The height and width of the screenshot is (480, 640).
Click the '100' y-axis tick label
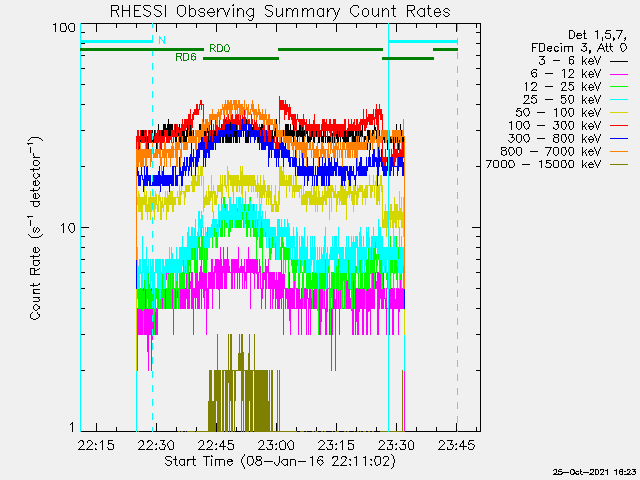click(64, 28)
